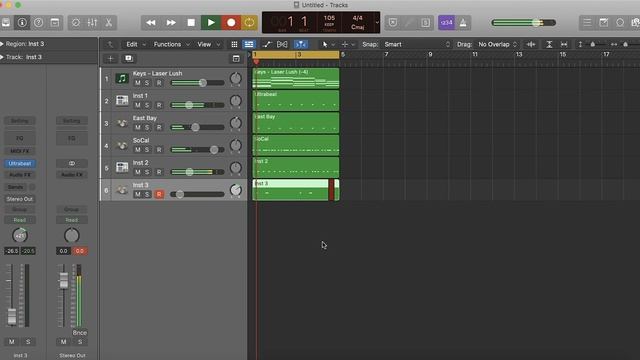
Task: Start playback with the Play button
Action: pyautogui.click(x=211, y=22)
